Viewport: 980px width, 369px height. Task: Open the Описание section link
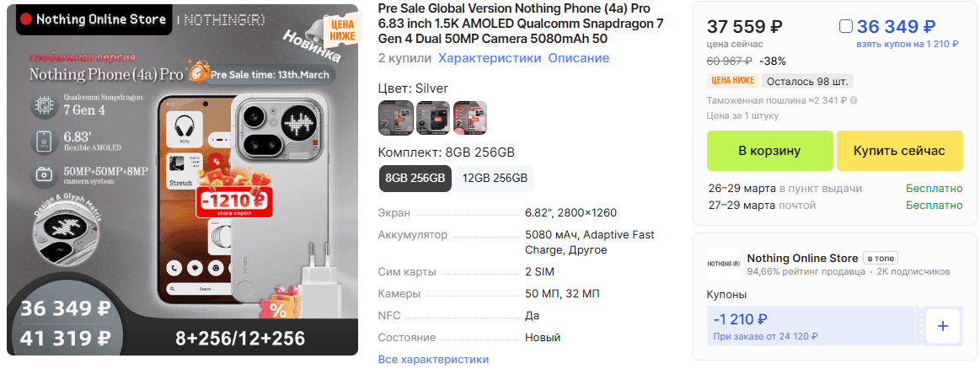click(579, 58)
